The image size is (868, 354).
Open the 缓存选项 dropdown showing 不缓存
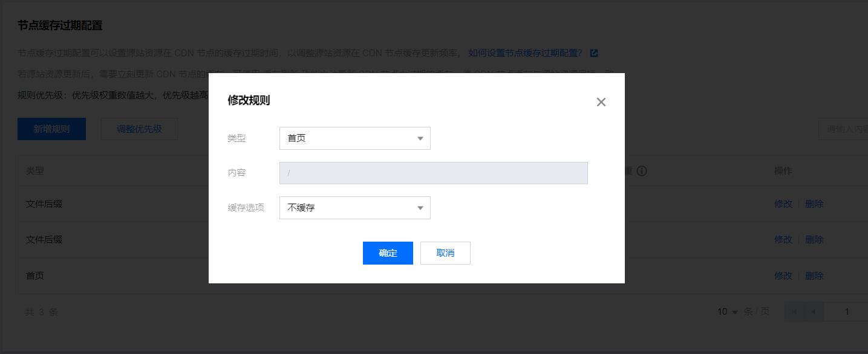(354, 207)
